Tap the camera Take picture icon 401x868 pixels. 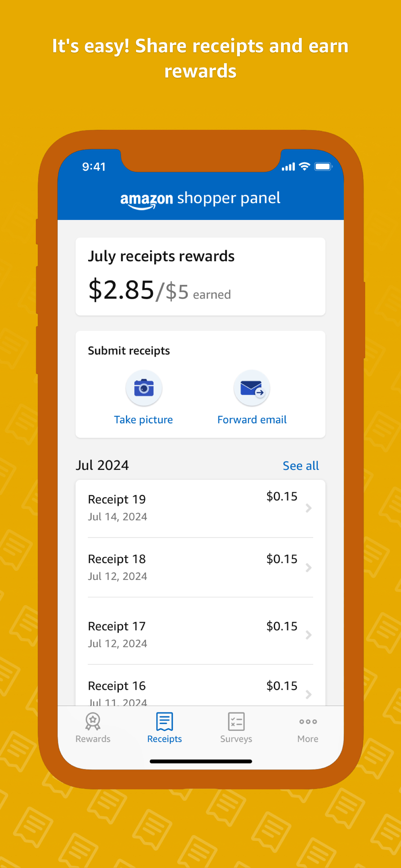144,388
